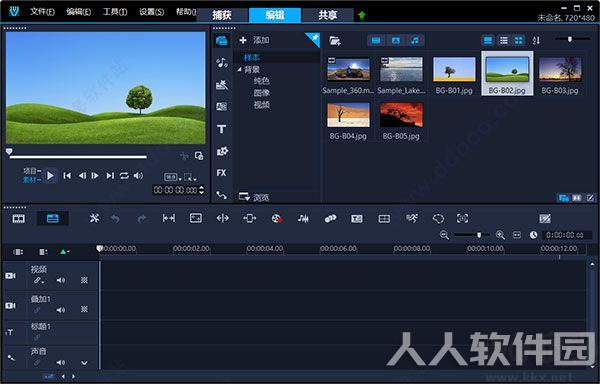Click the 00:00:04.00 ruler mark
The image size is (600, 384).
pos(265,249)
